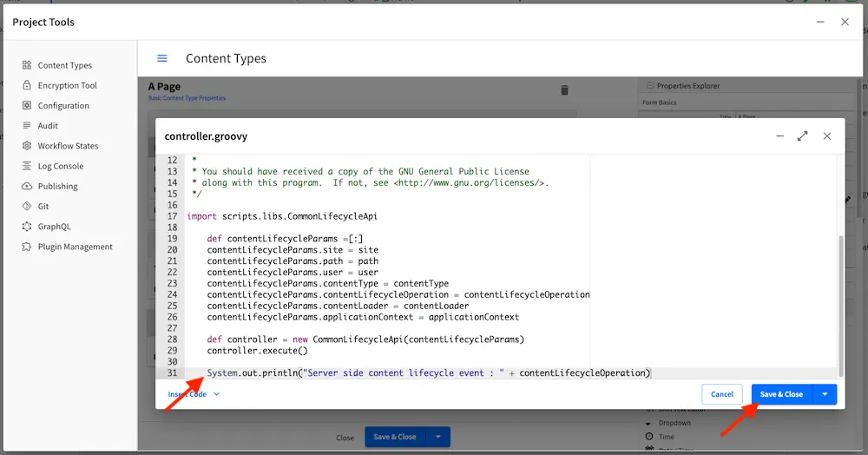868x455 pixels.
Task: Click the contentLifecycleParams.contentLoader line
Action: point(338,307)
